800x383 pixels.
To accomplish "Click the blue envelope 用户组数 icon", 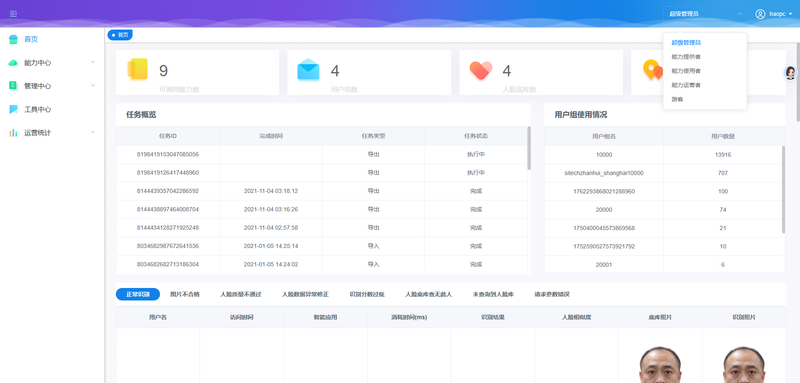I will point(308,69).
